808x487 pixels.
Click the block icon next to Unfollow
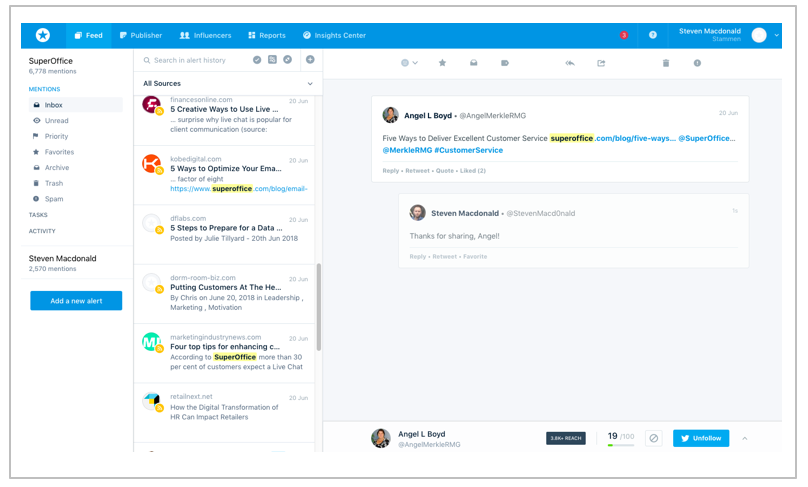(x=653, y=438)
